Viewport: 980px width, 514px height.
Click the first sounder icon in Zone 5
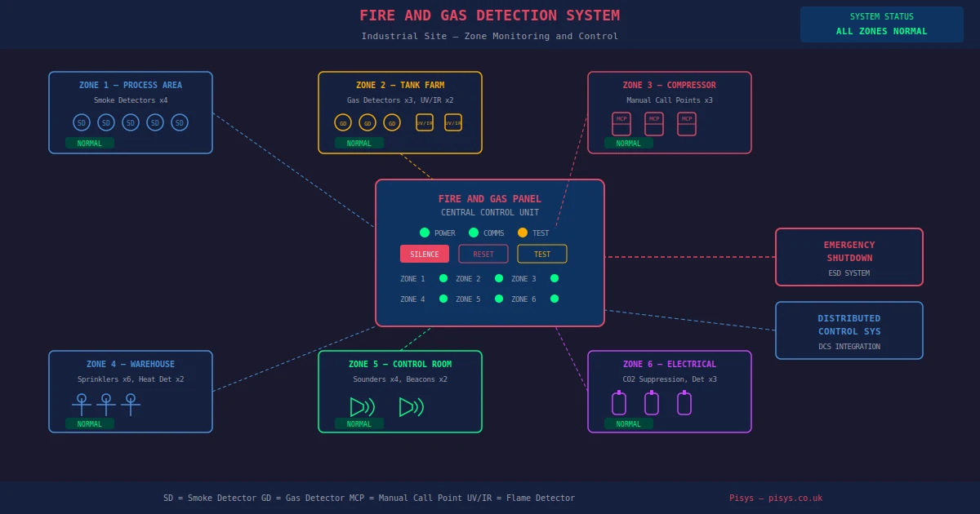(363, 407)
